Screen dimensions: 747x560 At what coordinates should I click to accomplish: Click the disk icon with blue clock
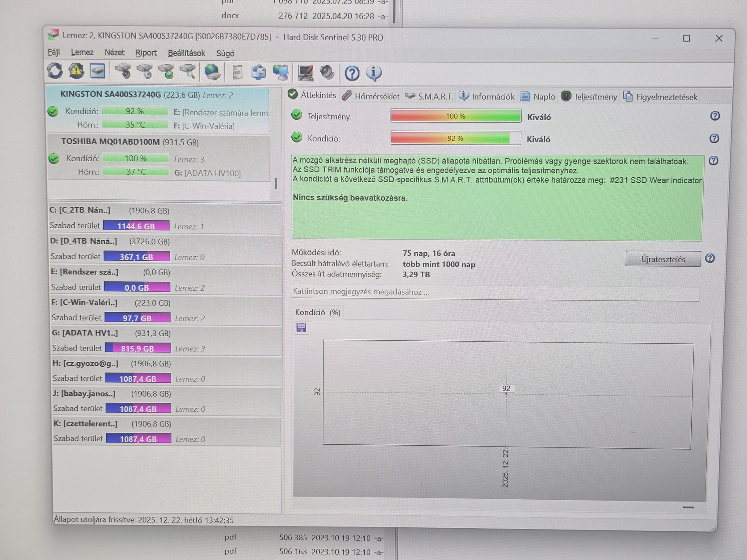144,71
